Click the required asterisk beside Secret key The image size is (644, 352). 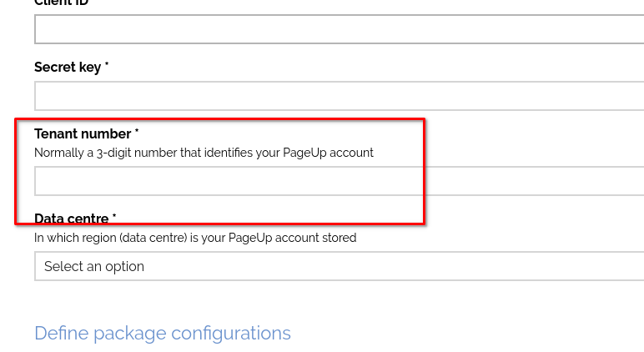[x=107, y=65]
